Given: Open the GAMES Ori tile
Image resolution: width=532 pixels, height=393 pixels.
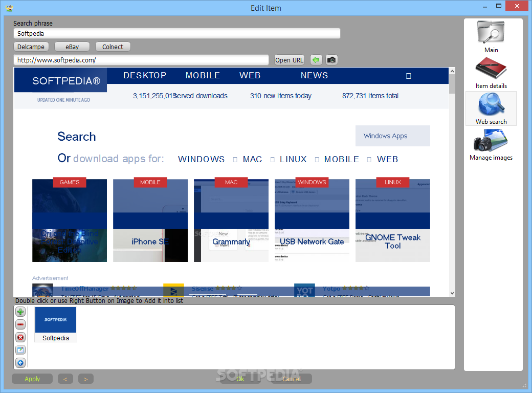Looking at the screenshot, I should (70, 220).
